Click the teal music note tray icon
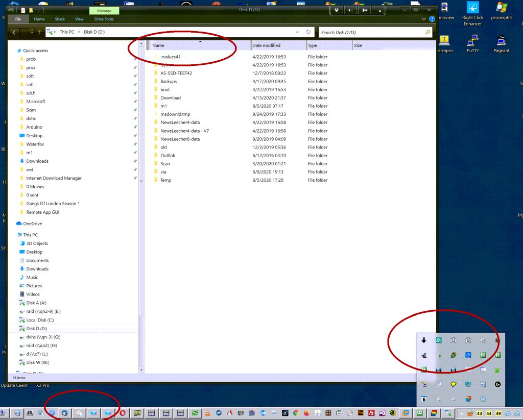The width and height of the screenshot is (523, 420). [439, 340]
